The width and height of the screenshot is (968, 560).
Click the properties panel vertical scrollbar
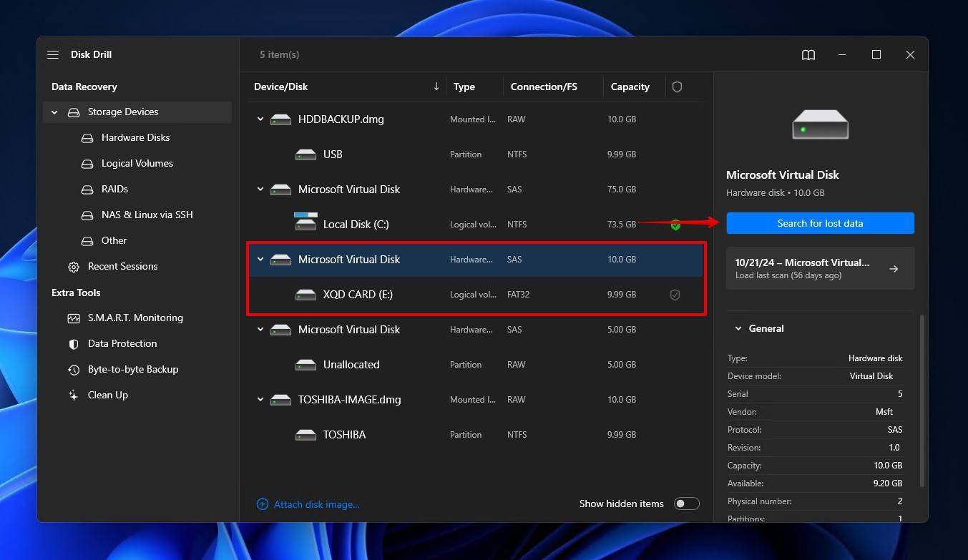(x=921, y=401)
